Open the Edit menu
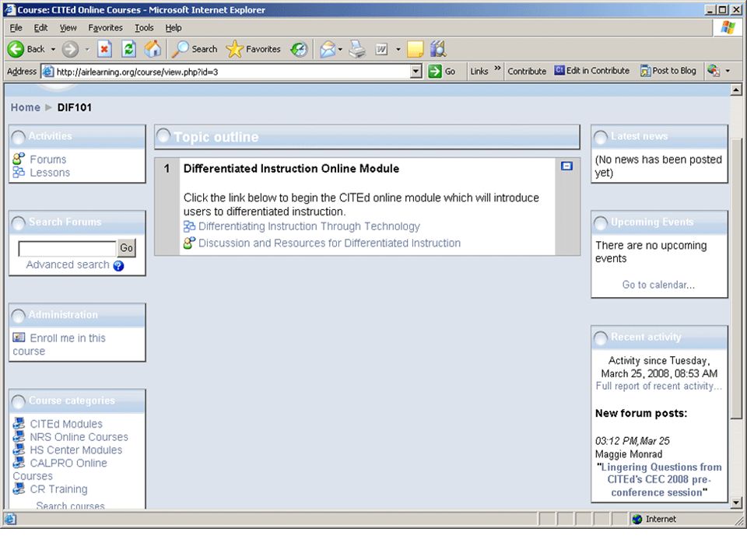The height and width of the screenshot is (560, 747). [40, 28]
